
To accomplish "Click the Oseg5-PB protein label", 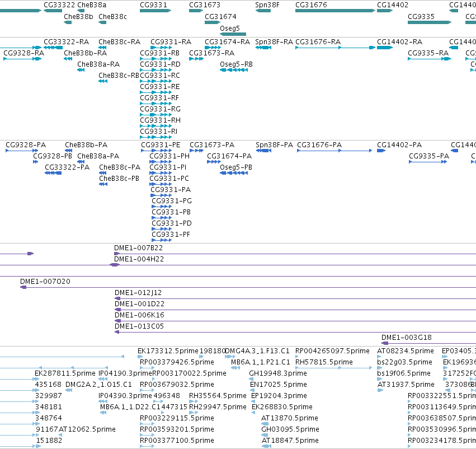I will coord(236,167).
